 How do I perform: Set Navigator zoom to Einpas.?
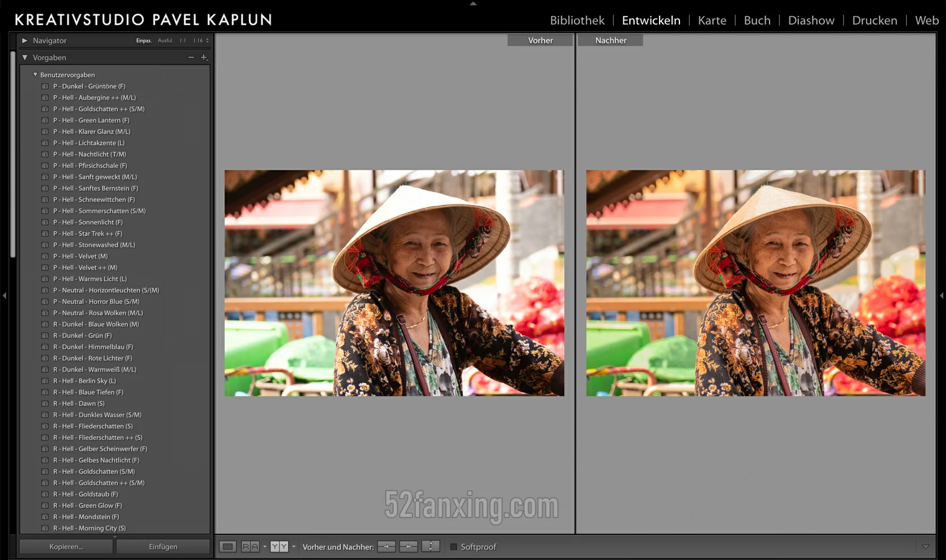pos(144,41)
